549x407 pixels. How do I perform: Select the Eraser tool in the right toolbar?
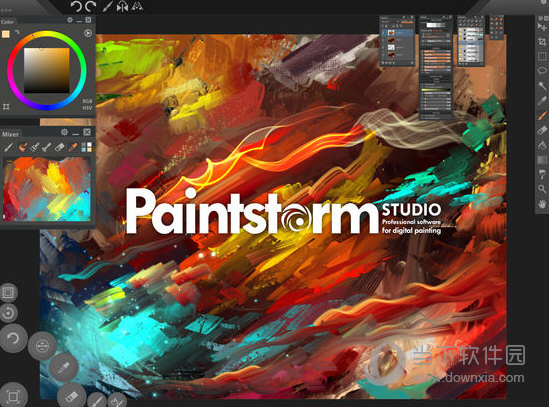[542, 130]
